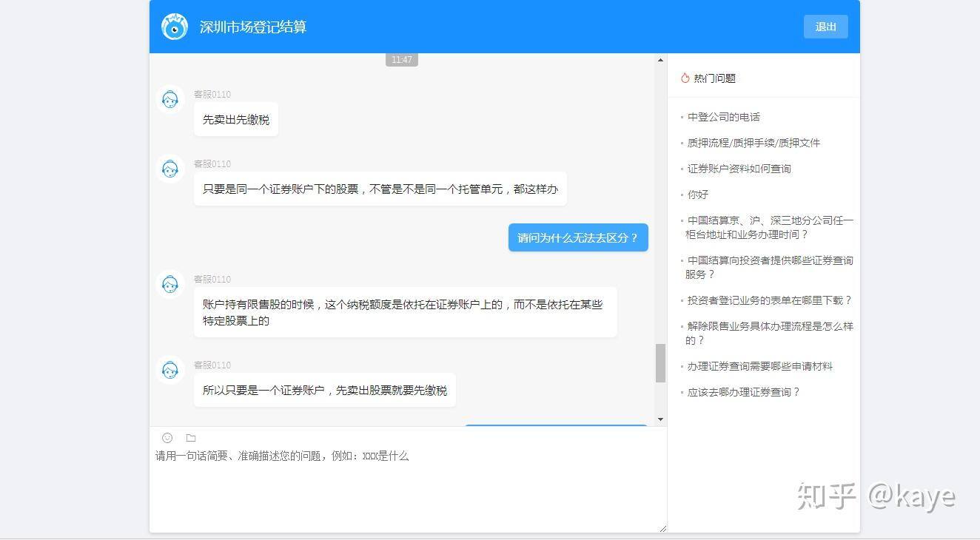Screen dimensions: 980x540
Task: Click header title 深圳市场登记结算
Action: (253, 27)
